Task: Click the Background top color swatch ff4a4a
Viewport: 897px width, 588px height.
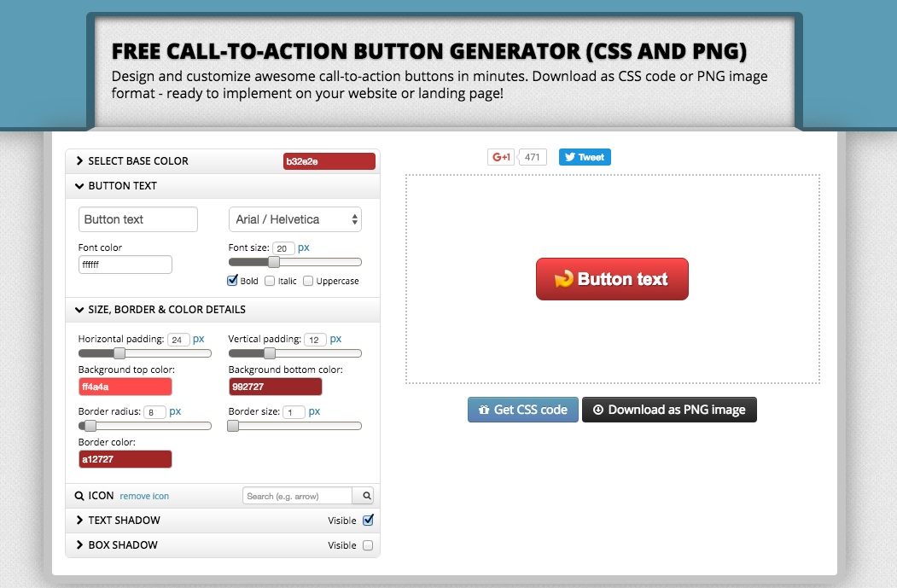Action: pos(125,386)
